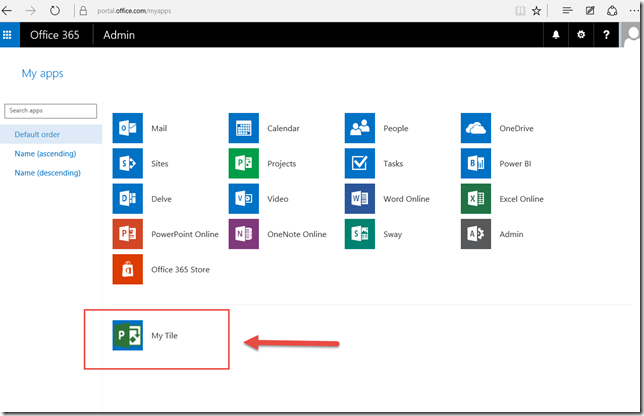Open the help question mark
This screenshot has width=644, height=416.
click(606, 35)
